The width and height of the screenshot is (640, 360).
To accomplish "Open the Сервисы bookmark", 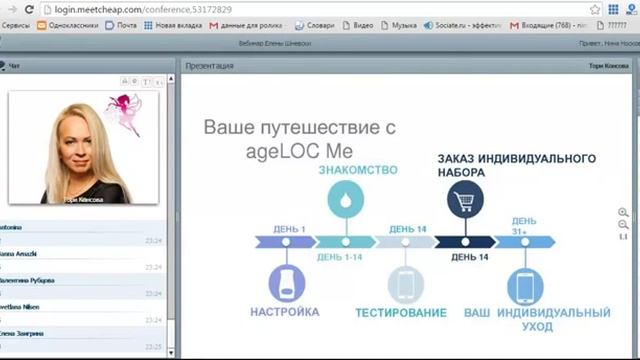I will pyautogui.click(x=15, y=25).
